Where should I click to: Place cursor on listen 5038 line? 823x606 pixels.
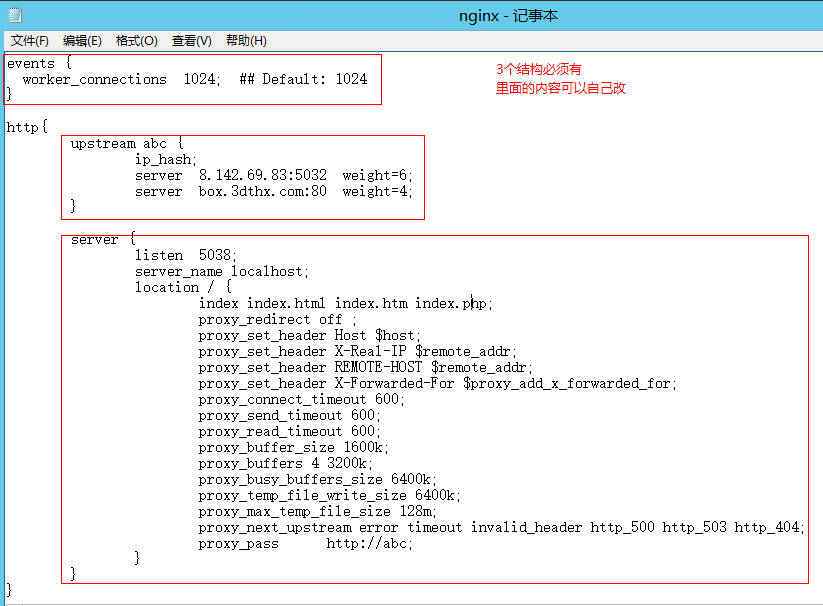[186, 255]
